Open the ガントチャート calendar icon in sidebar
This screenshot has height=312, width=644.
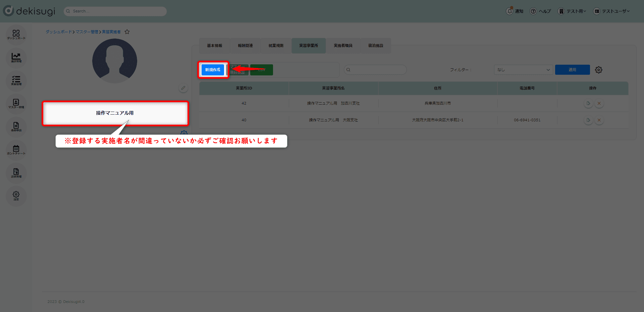(16, 150)
